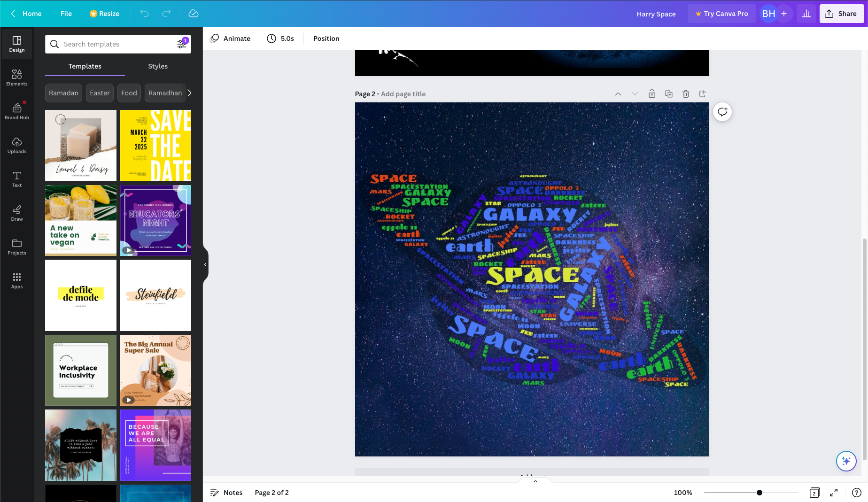Switch to the Templates tab
Viewport: 868px width, 502px height.
pyautogui.click(x=85, y=66)
